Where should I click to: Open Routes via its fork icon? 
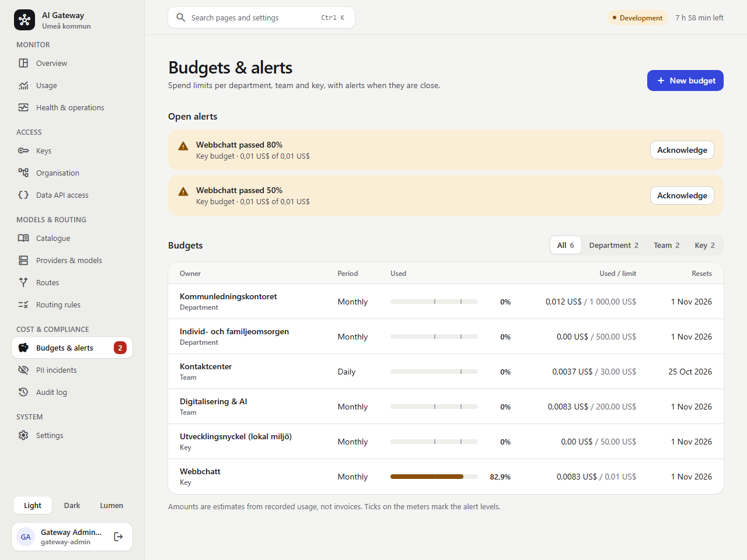click(x=23, y=282)
